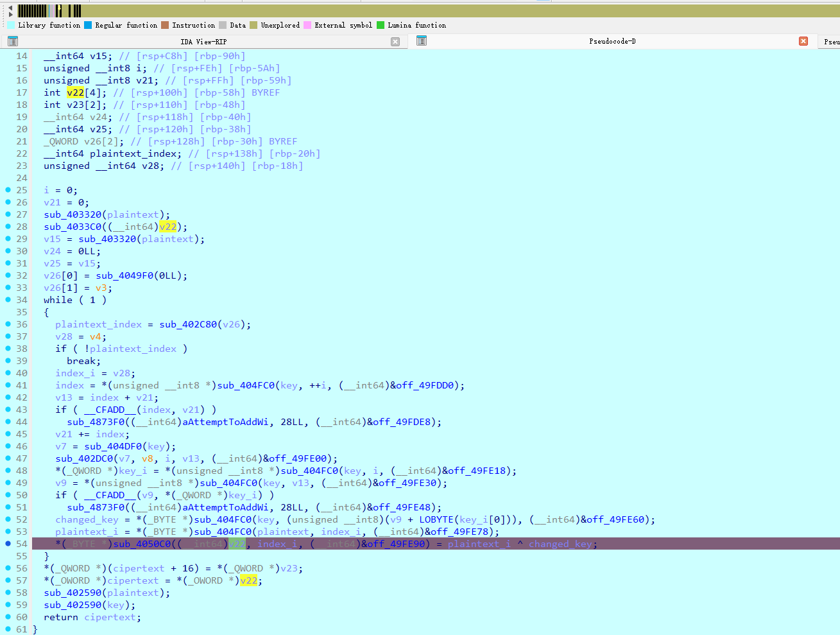The image size is (840, 635).
Task: Switch to the IDA View-RIP tab
Action: tap(203, 42)
